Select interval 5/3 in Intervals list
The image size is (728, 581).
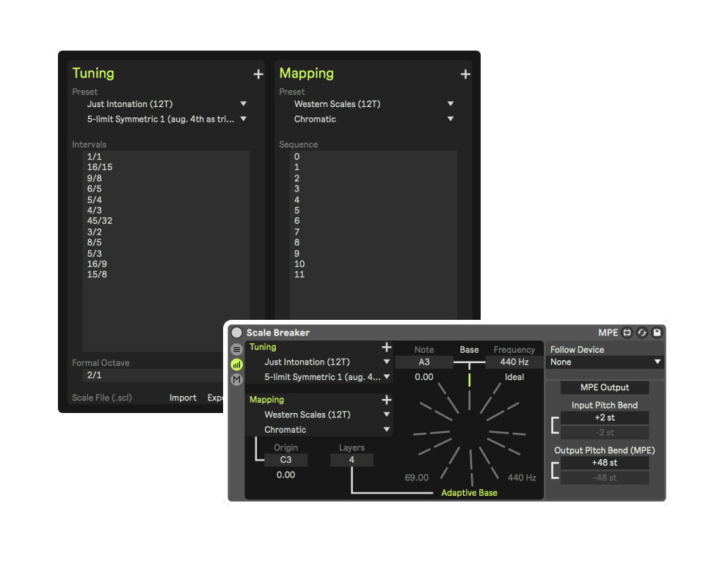pos(94,253)
